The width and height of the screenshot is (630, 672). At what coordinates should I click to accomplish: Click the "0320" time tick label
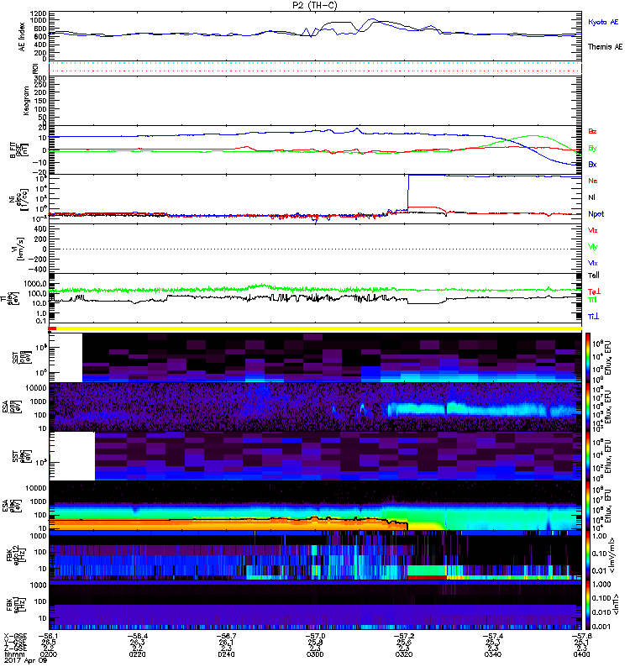(x=404, y=654)
